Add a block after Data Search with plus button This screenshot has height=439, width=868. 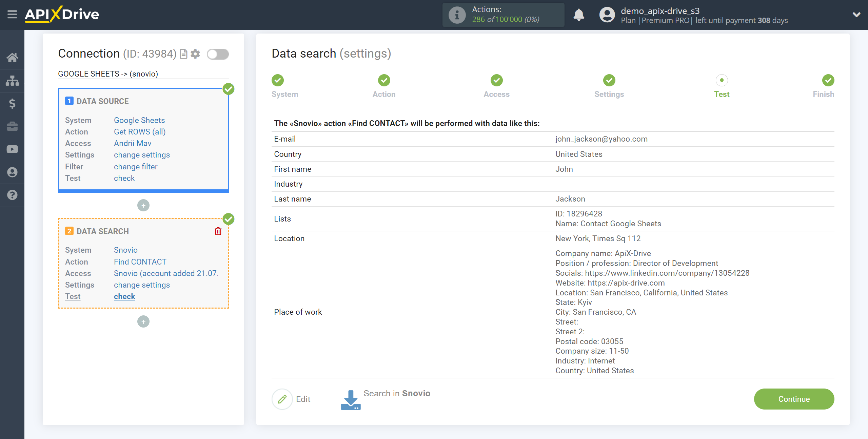[x=143, y=321]
